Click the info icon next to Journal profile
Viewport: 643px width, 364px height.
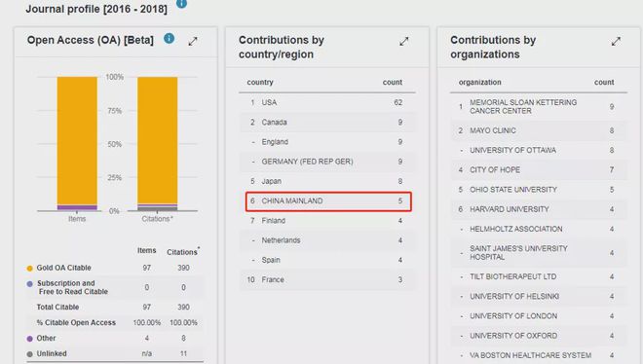tap(181, 3)
